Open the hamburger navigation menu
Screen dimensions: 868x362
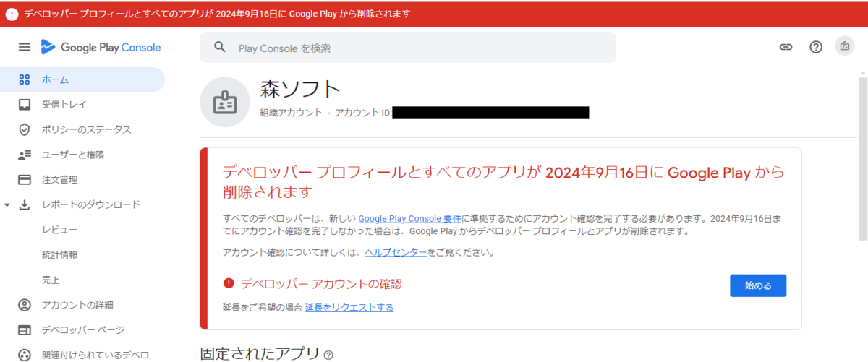[24, 47]
